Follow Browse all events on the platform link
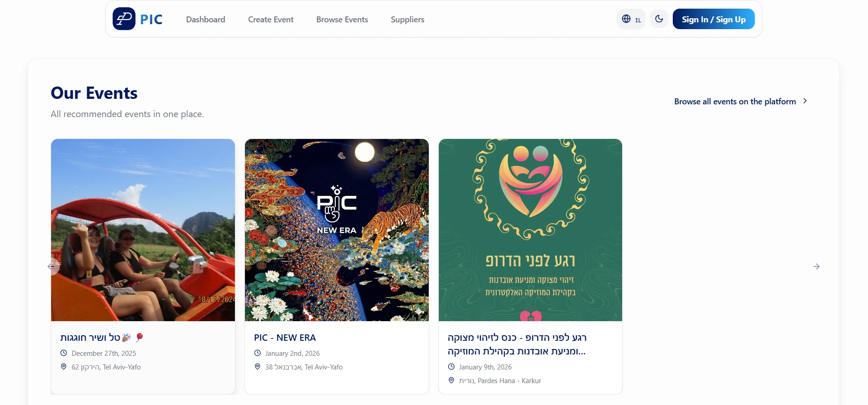The image size is (868, 405). 735,102
